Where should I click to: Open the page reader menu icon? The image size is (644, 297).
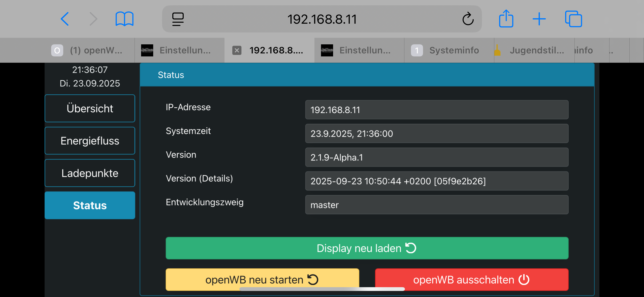(x=178, y=19)
